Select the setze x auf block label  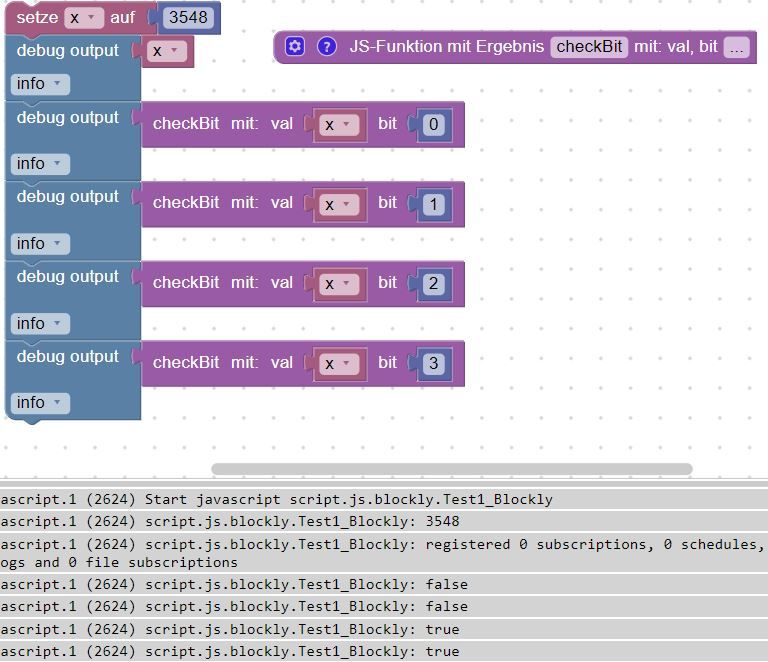[37, 18]
